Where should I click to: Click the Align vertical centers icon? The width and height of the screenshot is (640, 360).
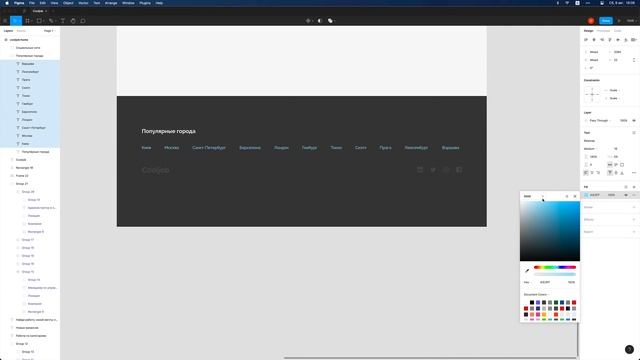click(618, 40)
